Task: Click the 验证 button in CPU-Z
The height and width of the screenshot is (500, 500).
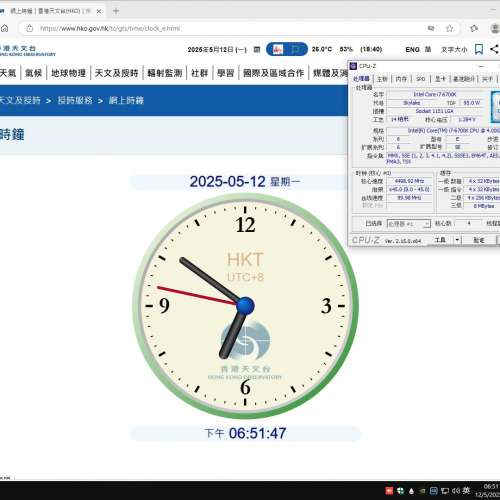Action: click(x=479, y=240)
